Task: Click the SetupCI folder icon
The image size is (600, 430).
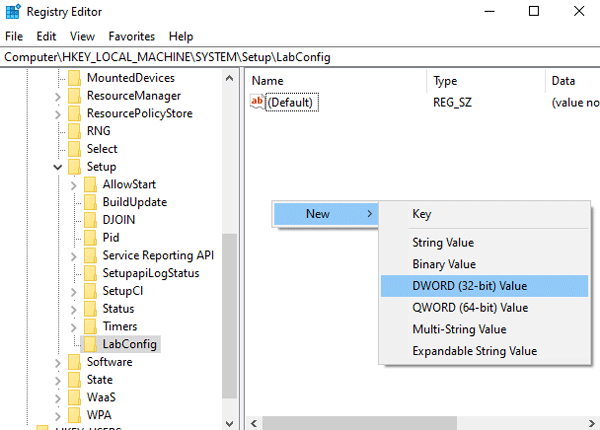Action: 90,291
